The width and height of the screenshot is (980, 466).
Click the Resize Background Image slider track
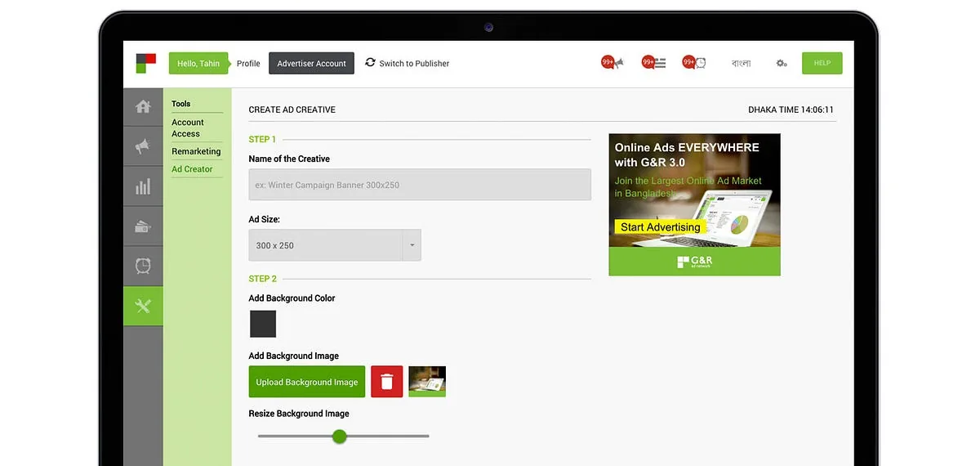343,437
